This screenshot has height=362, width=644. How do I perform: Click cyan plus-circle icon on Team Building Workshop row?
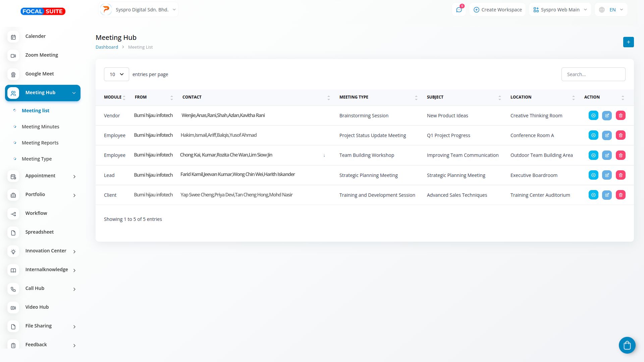tap(593, 155)
